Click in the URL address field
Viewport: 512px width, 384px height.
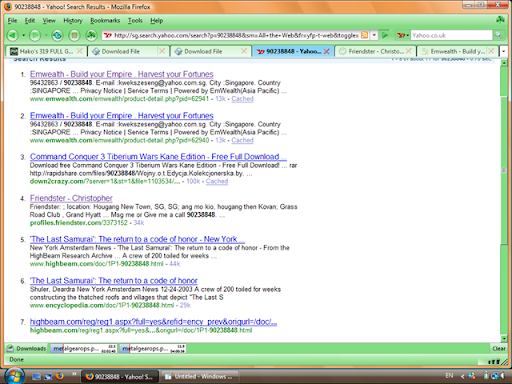236,35
